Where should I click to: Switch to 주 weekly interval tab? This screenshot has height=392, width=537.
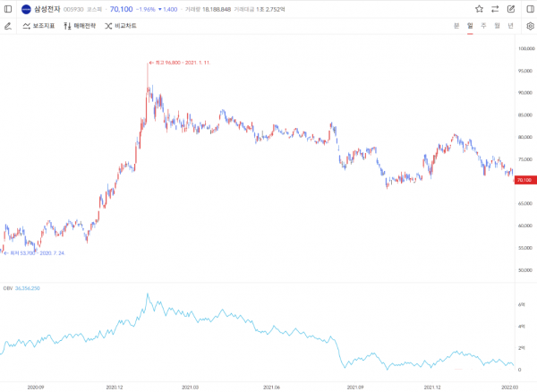(x=483, y=26)
